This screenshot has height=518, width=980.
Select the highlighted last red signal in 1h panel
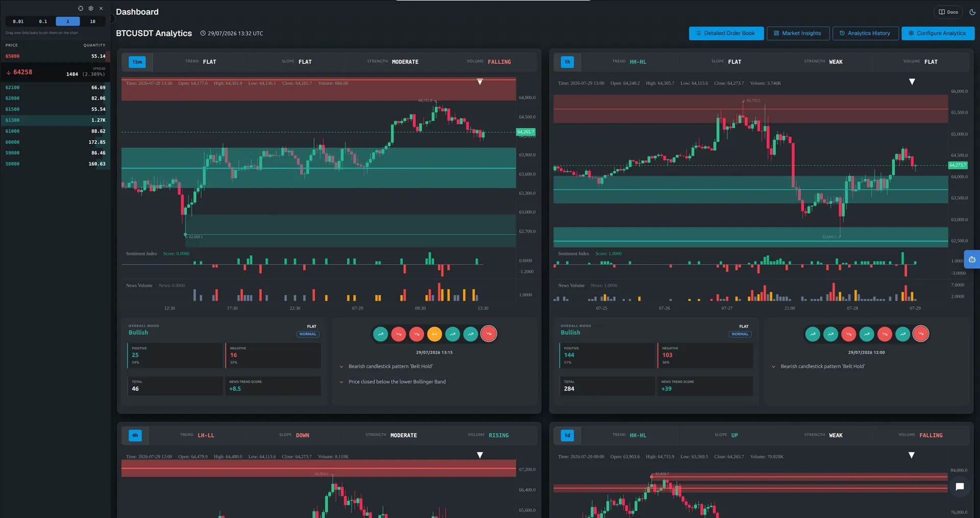pos(921,334)
